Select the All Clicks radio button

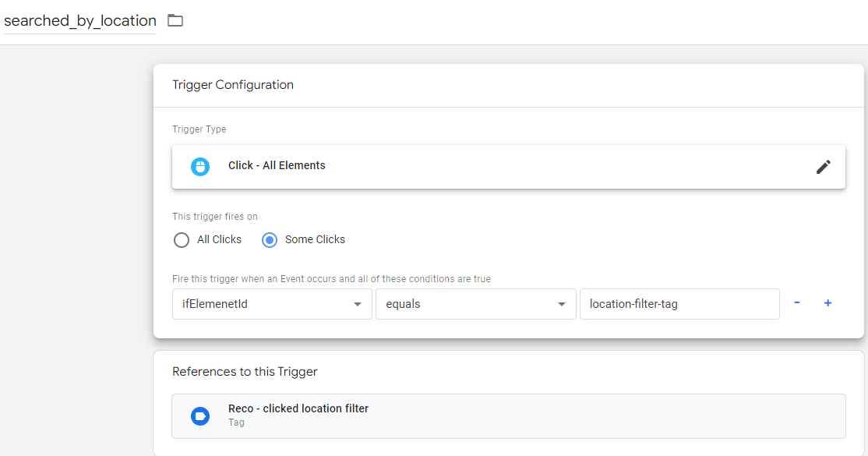182,240
